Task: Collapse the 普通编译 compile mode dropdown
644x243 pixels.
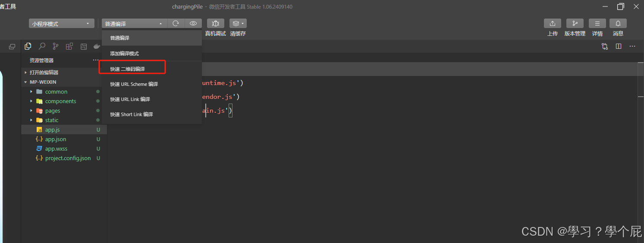Action: [135, 24]
